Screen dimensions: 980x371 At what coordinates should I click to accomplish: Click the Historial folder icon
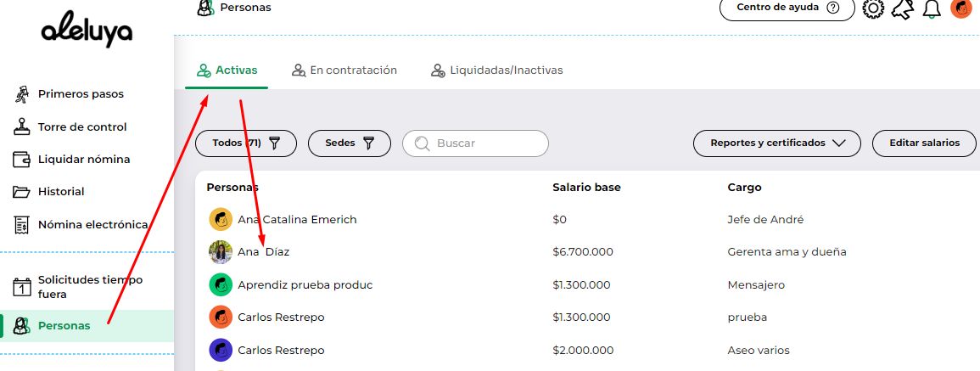(22, 192)
